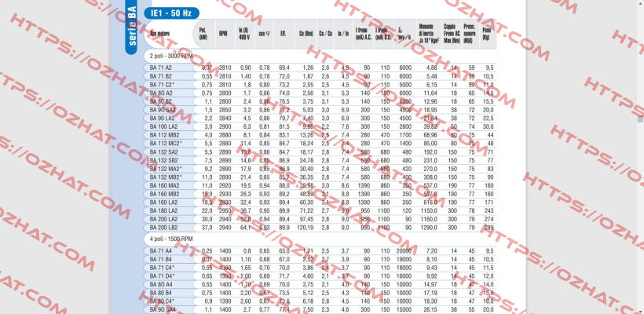Select row label 'BA 71 B4'
This screenshot has width=644, height=314.
[160, 259]
